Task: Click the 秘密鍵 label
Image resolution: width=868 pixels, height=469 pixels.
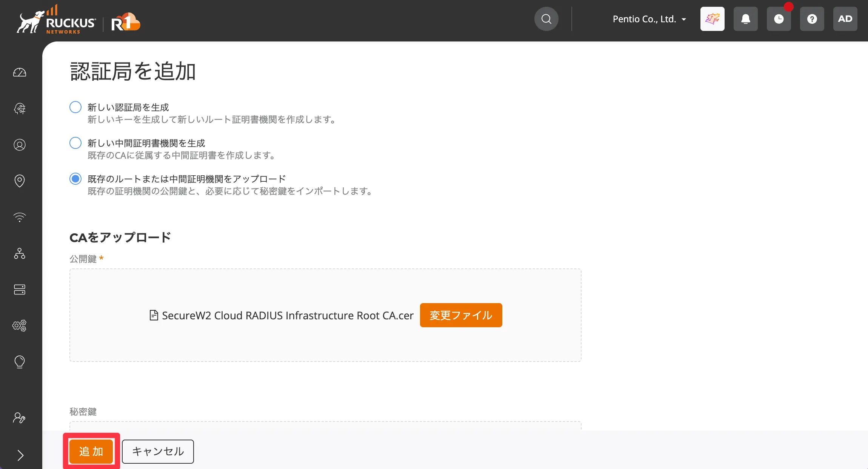Action: pos(83,412)
